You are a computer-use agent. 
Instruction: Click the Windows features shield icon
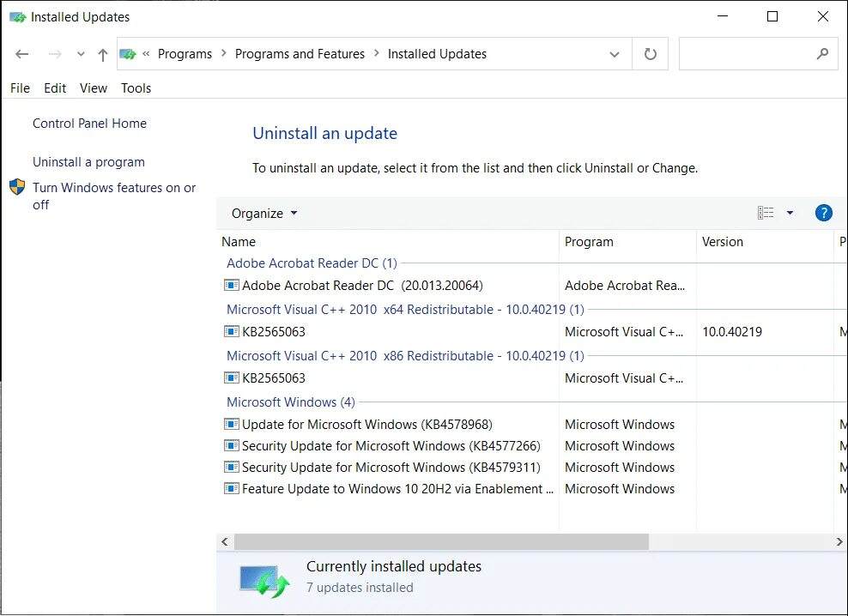(17, 187)
